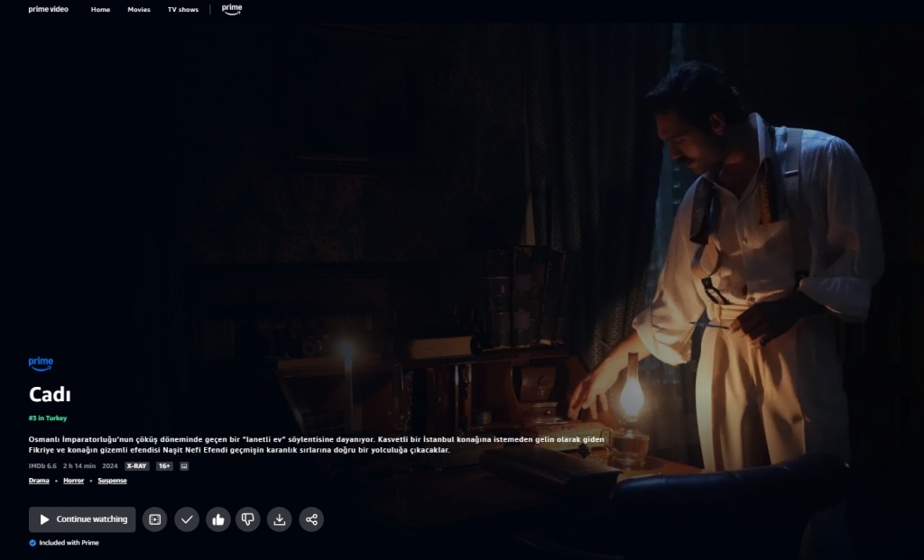Screen dimensions: 924x560
Task: Click the prime logo in the navigation bar
Action: click(231, 9)
